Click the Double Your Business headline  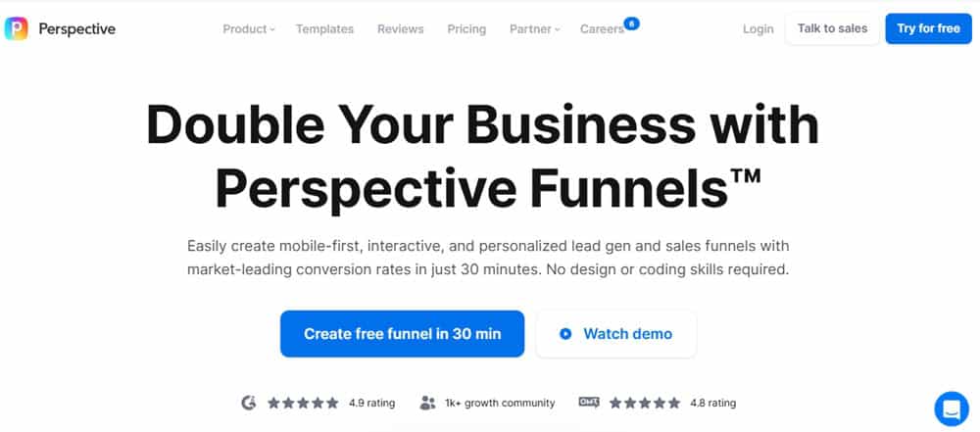pos(482,157)
